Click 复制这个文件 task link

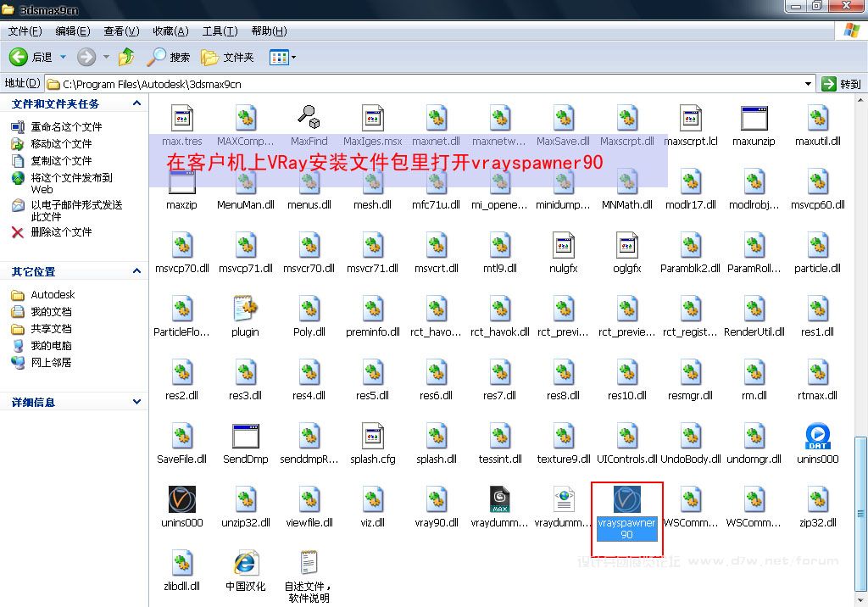61,160
